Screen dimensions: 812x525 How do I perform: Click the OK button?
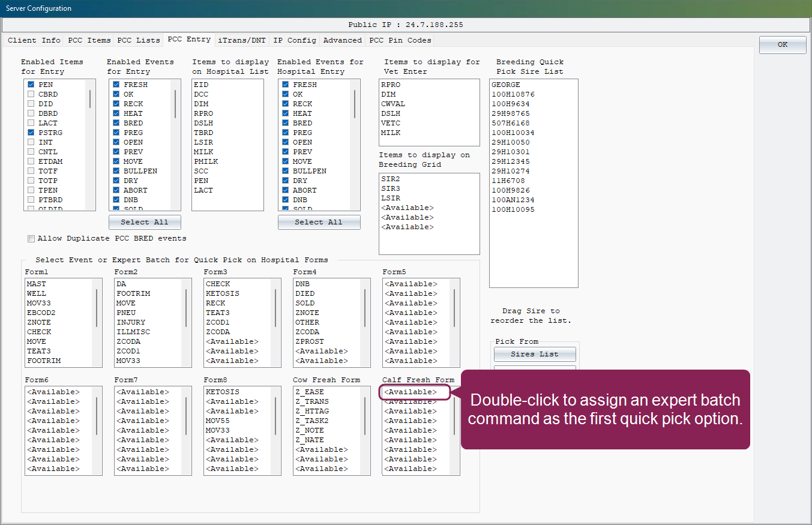[x=782, y=45]
